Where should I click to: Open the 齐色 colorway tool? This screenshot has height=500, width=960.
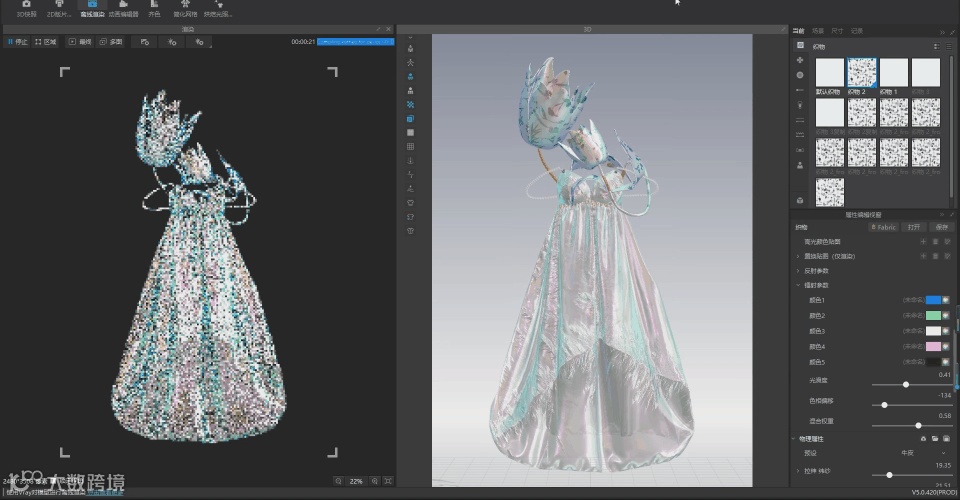(x=154, y=8)
